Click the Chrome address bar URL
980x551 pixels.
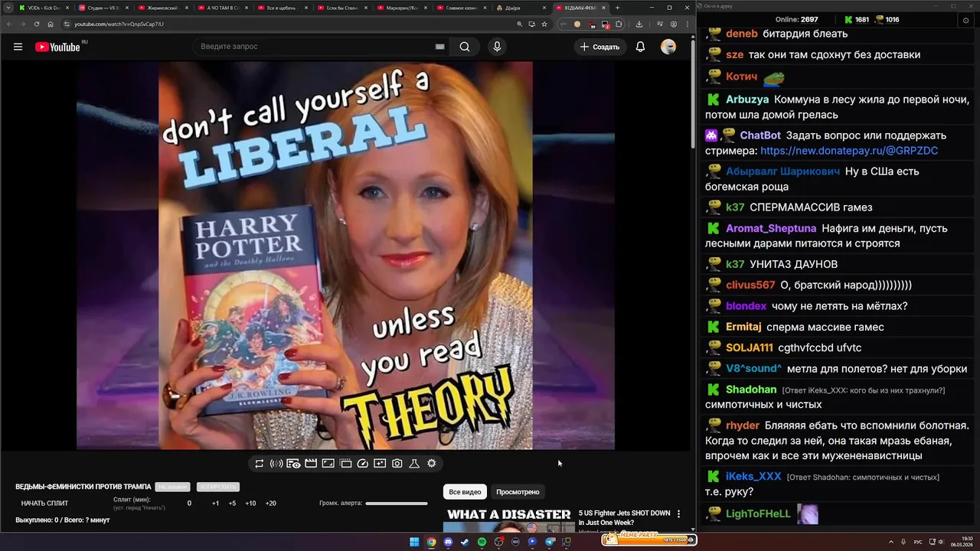[x=119, y=24]
